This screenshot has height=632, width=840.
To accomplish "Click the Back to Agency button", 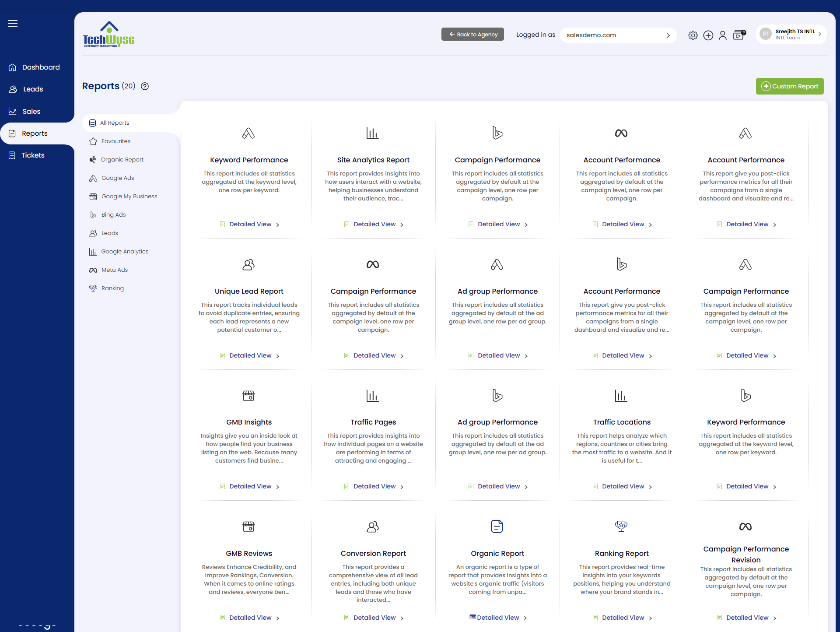I will coord(472,34).
